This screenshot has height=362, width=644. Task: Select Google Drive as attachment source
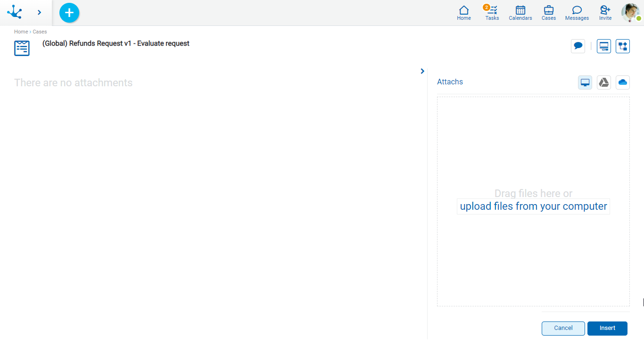pos(604,82)
